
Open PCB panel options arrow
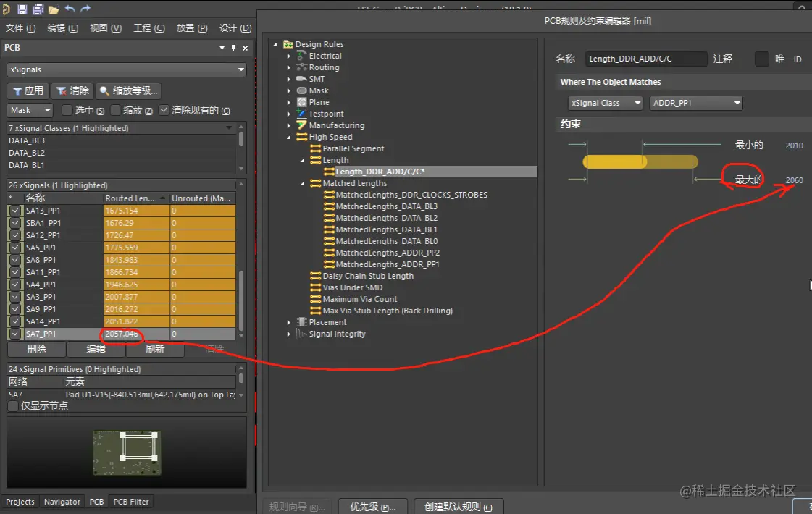[222, 48]
